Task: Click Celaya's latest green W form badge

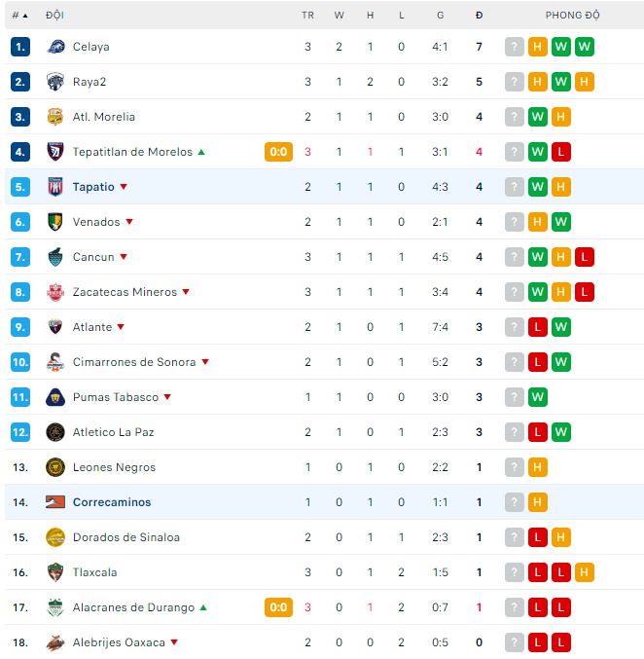Action: [x=585, y=47]
